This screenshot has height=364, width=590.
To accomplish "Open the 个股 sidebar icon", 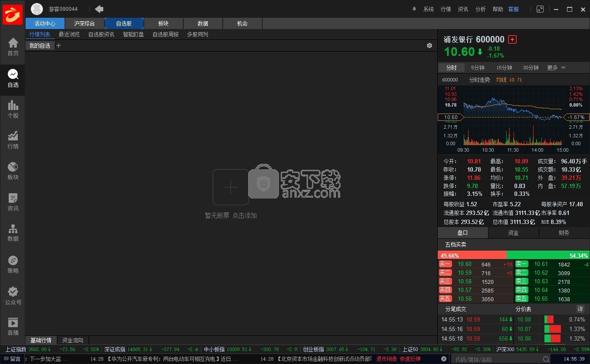I will (x=13, y=109).
